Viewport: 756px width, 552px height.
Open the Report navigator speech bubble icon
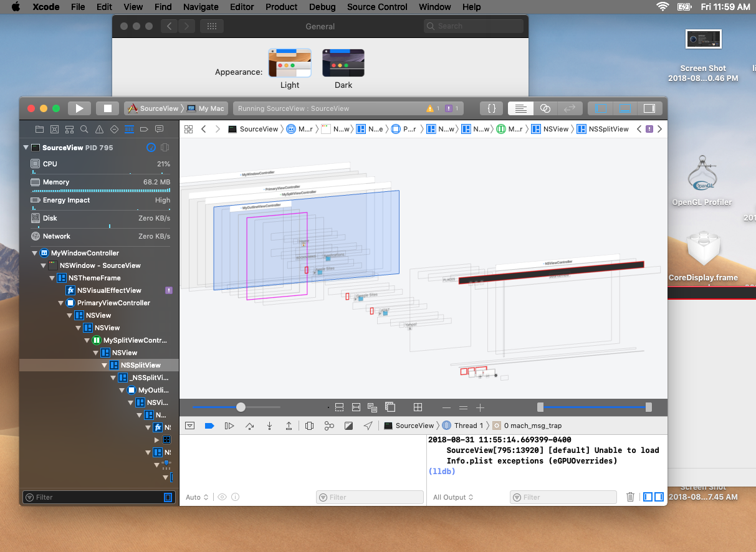(x=159, y=129)
